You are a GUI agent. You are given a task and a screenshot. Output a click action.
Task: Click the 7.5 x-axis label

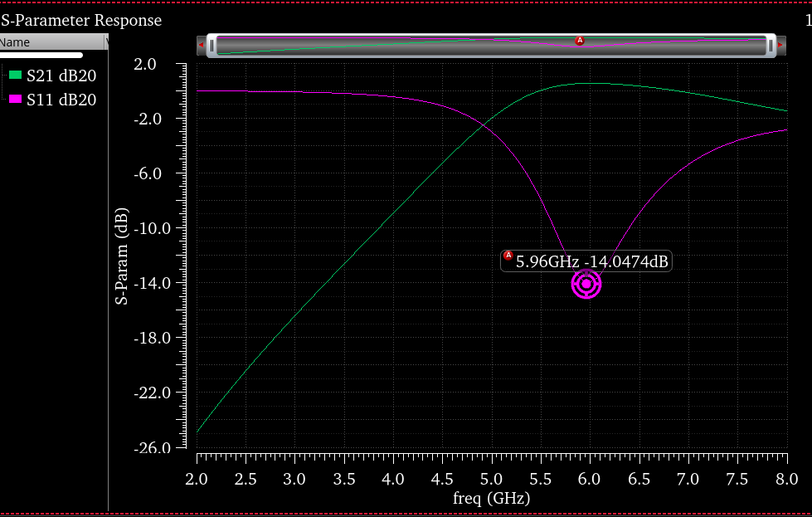(737, 479)
